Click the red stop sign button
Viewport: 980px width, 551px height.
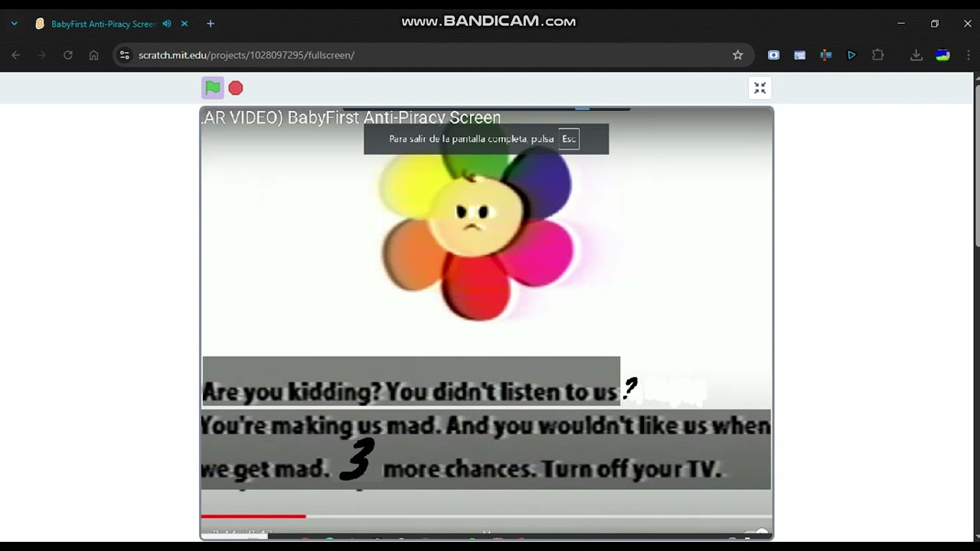tap(236, 88)
